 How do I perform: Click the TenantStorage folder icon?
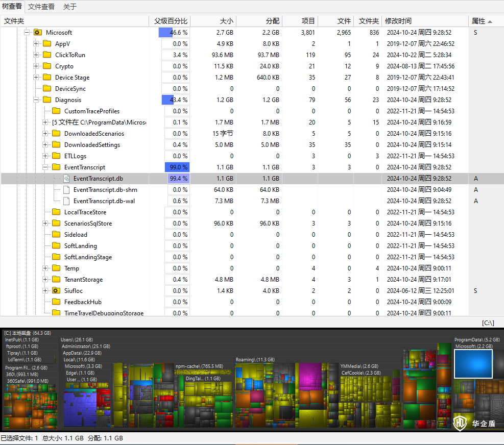56,280
